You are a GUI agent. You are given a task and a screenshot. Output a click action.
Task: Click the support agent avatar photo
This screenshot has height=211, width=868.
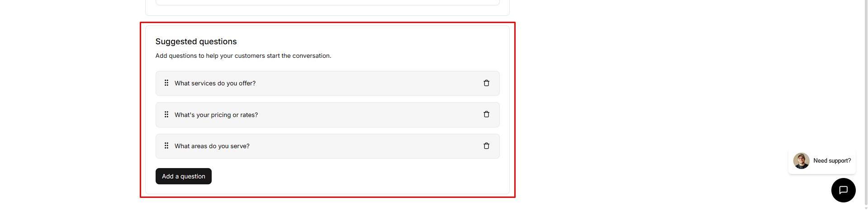click(x=801, y=161)
